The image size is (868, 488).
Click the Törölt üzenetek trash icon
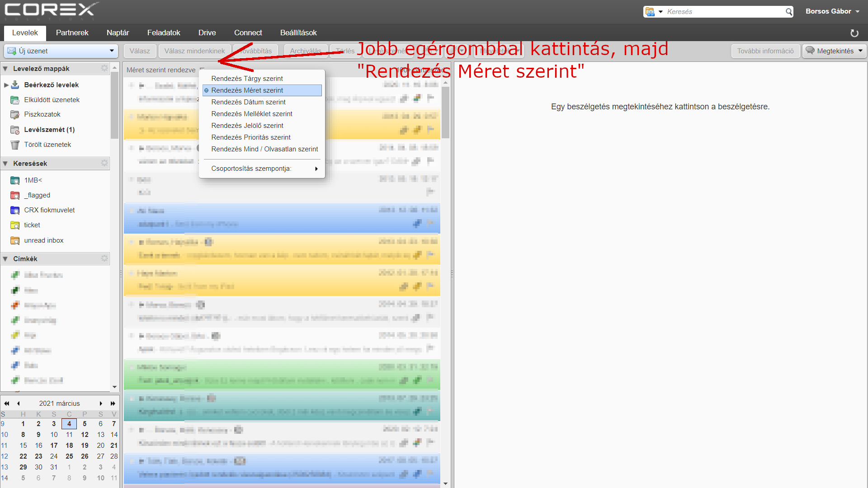coord(15,145)
